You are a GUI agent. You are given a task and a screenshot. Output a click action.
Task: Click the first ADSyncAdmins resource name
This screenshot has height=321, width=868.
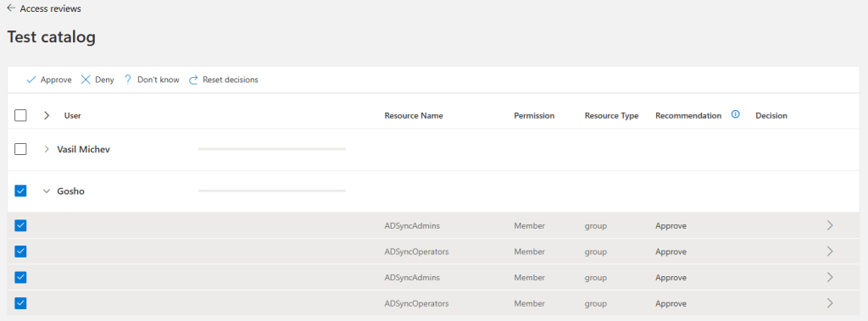pyautogui.click(x=412, y=225)
